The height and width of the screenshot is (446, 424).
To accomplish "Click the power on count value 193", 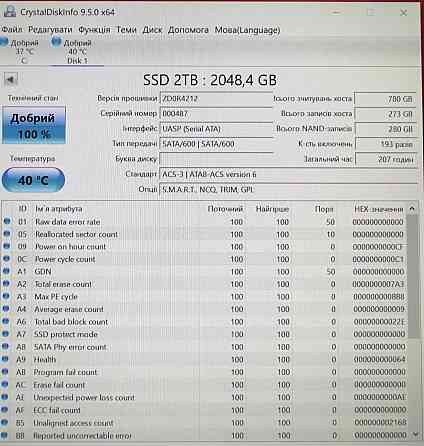I will tap(386, 144).
